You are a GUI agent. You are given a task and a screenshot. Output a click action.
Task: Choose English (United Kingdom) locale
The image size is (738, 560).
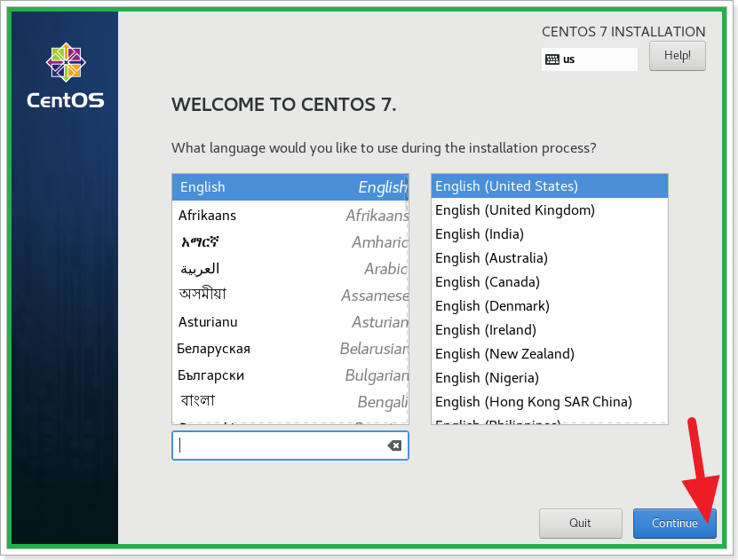549,210
